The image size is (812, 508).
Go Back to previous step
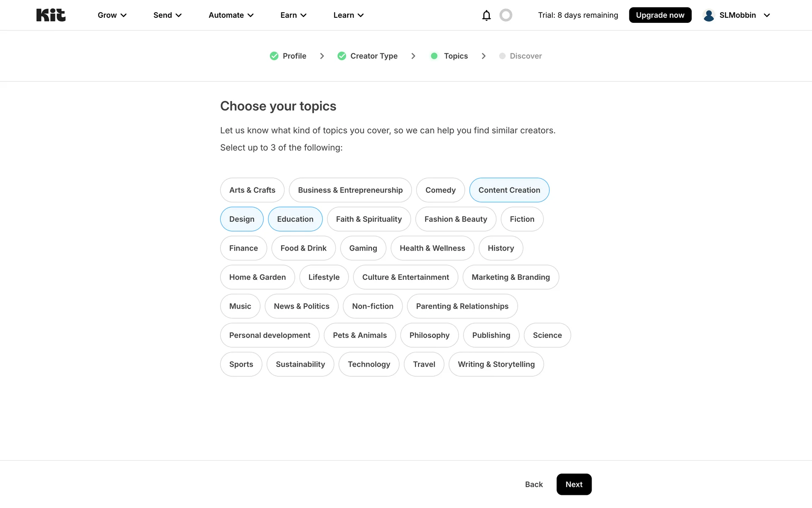(534, 484)
